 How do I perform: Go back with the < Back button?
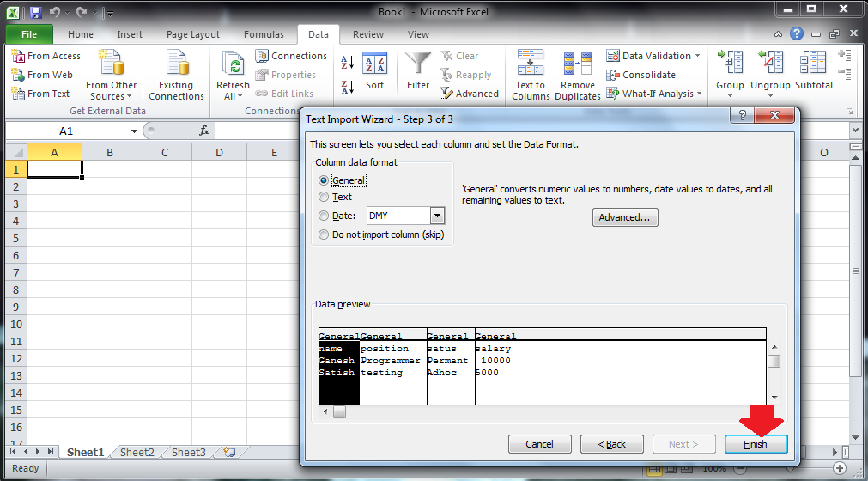click(x=611, y=444)
